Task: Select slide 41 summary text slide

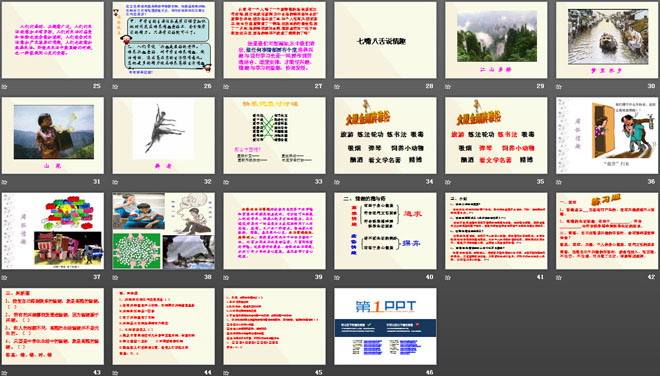Action: [x=496, y=231]
